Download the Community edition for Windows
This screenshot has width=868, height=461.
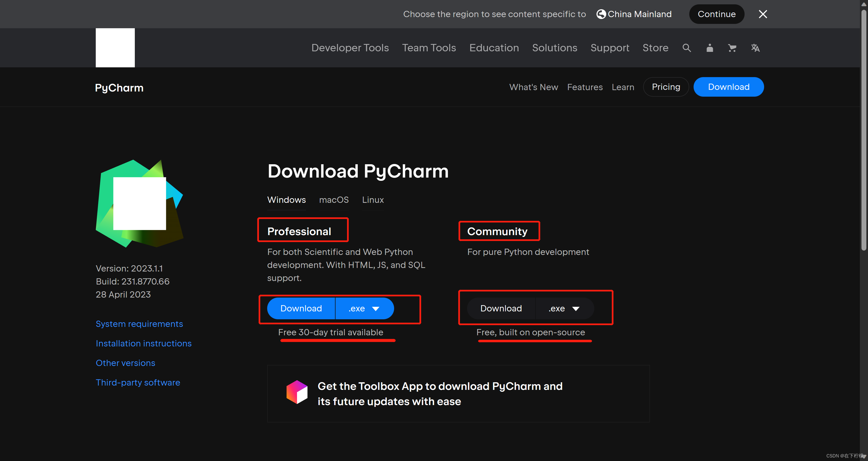(x=501, y=309)
